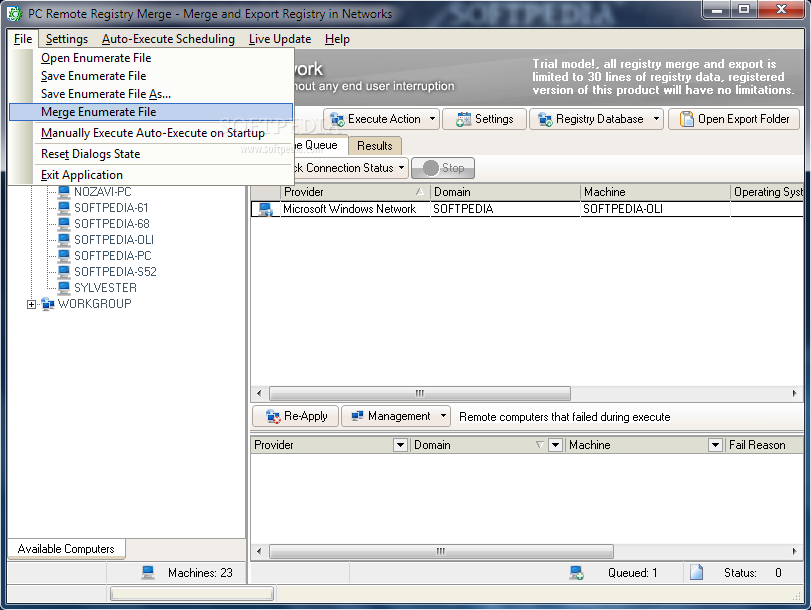
Task: Click the Management button icon
Action: (x=357, y=416)
